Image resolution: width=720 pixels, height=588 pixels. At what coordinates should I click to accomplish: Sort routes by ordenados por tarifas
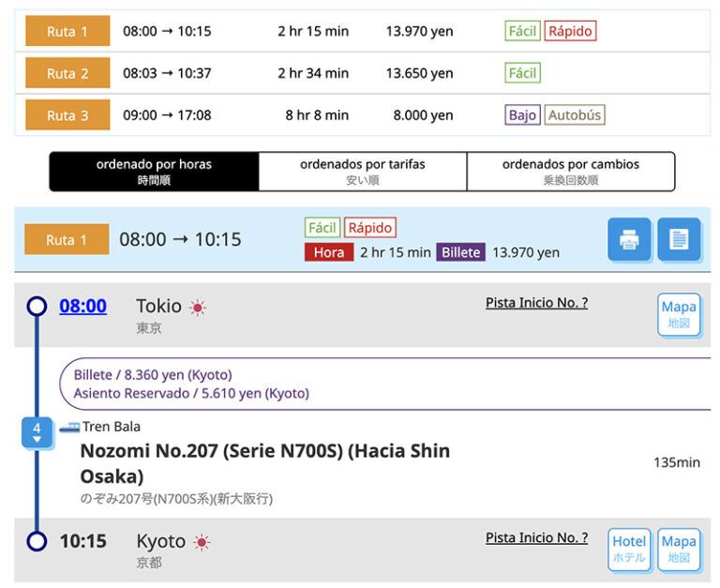[362, 172]
